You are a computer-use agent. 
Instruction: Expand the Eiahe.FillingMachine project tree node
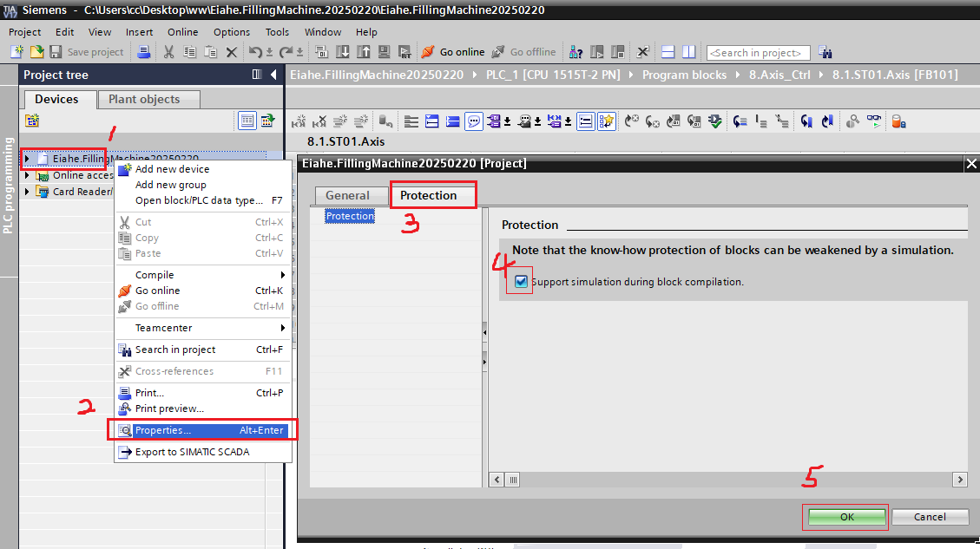28,159
